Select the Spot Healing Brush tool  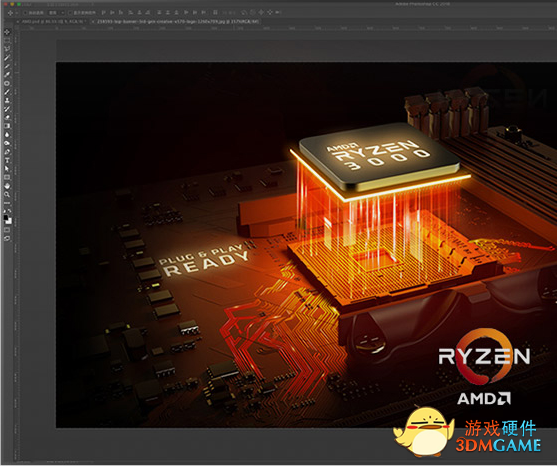(x=7, y=83)
